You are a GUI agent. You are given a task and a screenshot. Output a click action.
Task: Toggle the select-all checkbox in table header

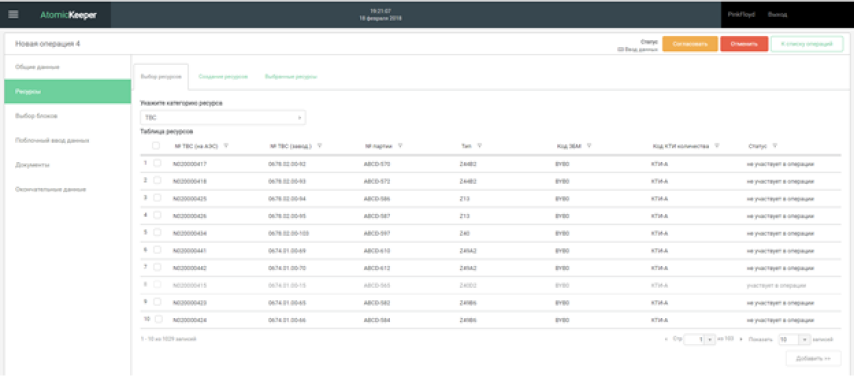click(156, 145)
